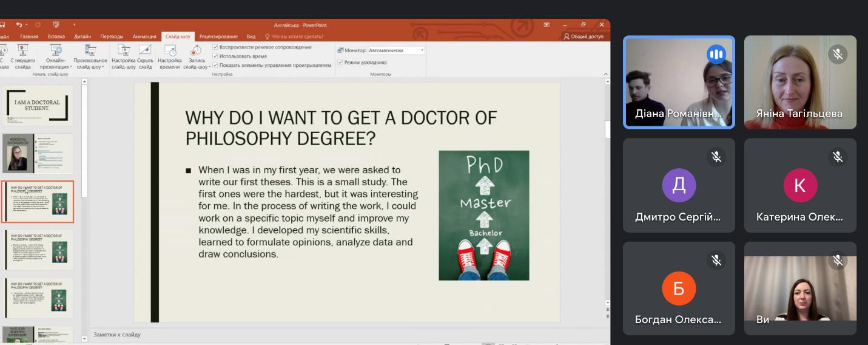
Task: Click the PhD Master Bachelor image
Action: pos(484,216)
